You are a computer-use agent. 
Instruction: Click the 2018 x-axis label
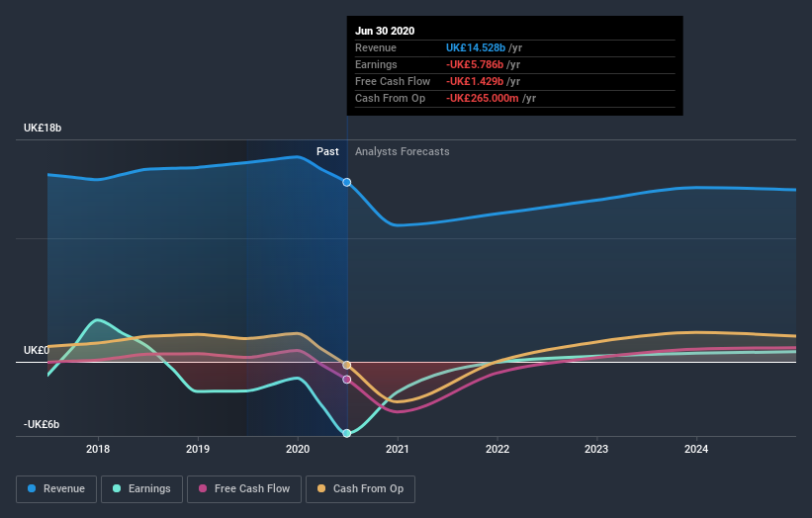[98, 449]
